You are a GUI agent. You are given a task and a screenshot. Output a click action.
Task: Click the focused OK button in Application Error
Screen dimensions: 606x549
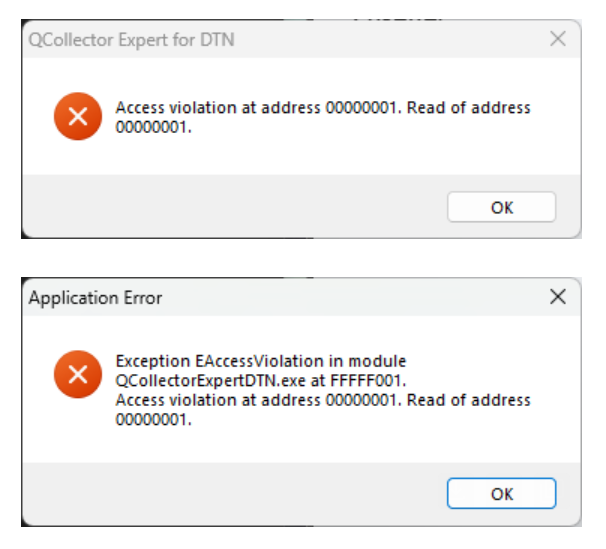[502, 493]
